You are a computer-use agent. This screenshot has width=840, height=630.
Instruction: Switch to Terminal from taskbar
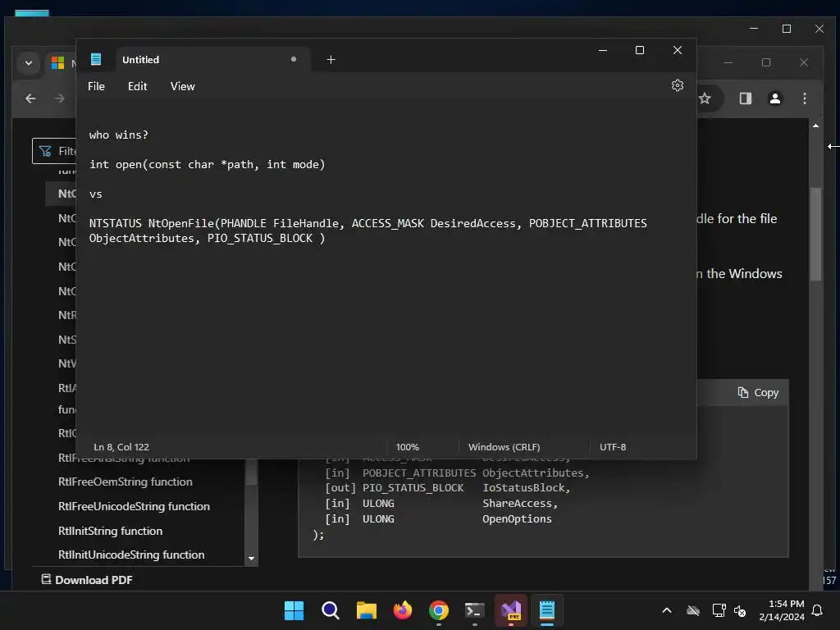475,610
